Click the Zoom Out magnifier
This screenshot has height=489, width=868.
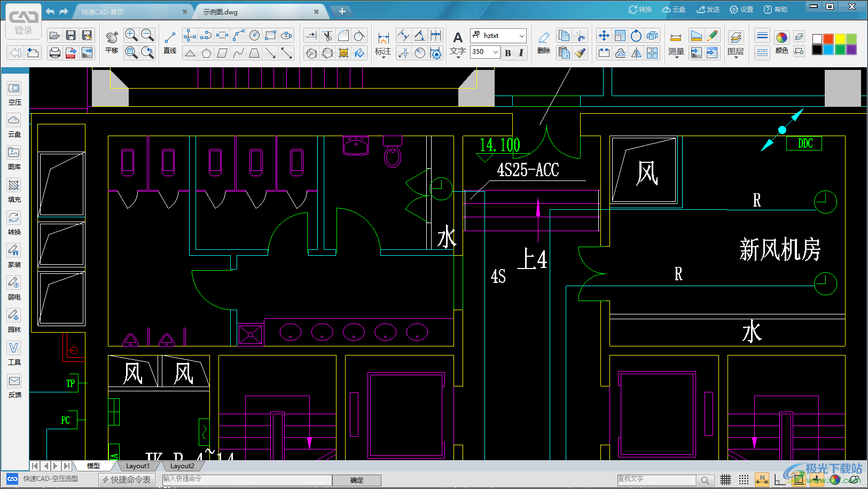coord(147,35)
